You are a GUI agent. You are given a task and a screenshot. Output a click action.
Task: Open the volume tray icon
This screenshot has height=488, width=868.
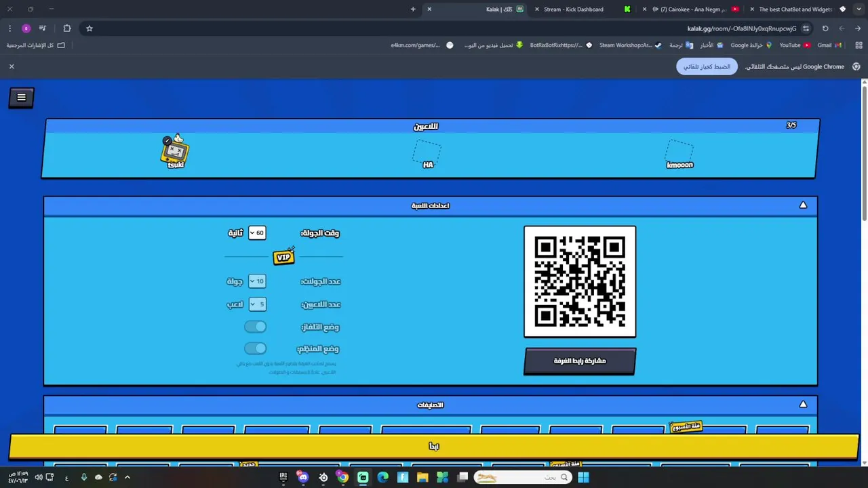coord(39,477)
